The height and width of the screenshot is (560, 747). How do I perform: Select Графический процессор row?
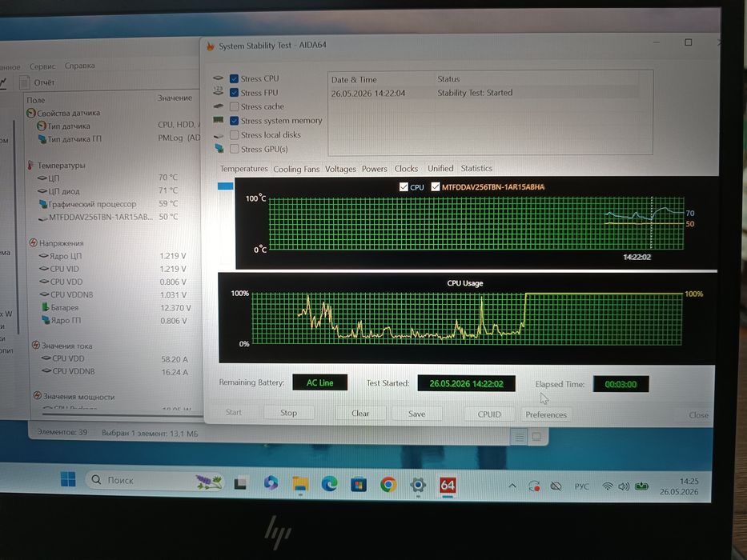click(108, 204)
